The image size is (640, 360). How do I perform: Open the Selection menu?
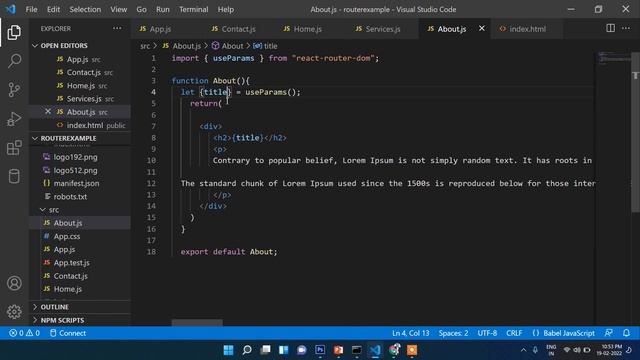point(85,9)
